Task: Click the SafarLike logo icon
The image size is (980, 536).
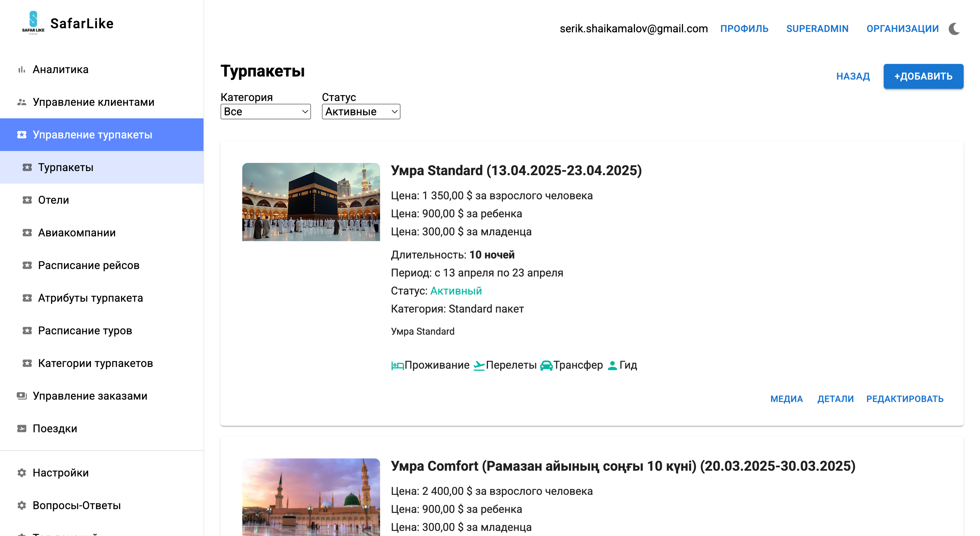Action: click(x=33, y=23)
